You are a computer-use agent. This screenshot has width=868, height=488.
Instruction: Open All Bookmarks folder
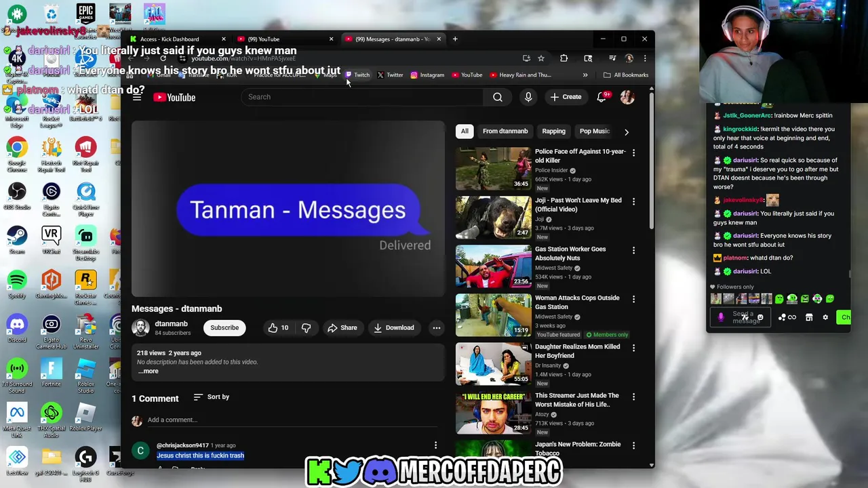click(x=626, y=75)
